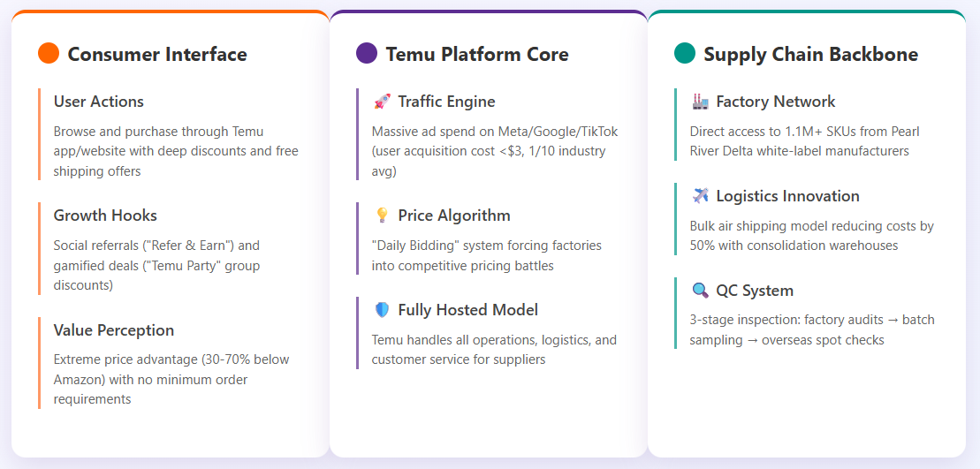Select the Consumer Interface heading

coord(157,55)
